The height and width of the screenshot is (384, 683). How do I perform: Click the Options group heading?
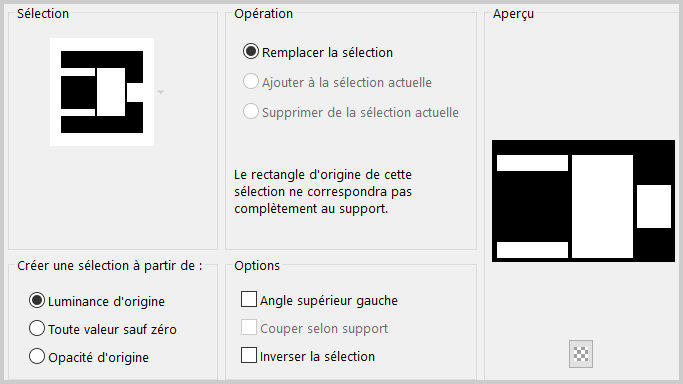click(257, 266)
